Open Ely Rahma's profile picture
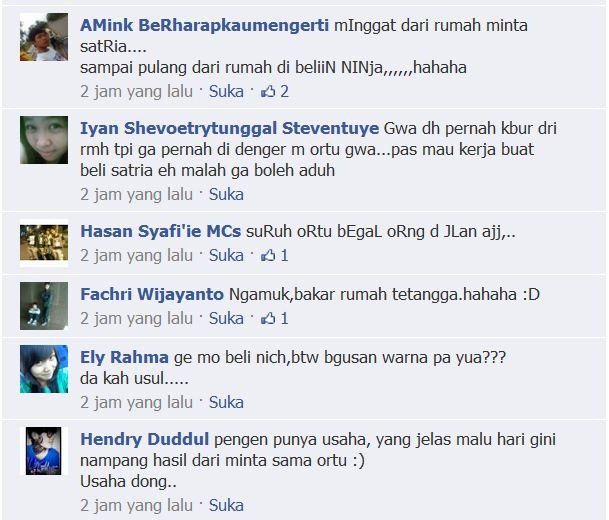This screenshot has height=520, width=609. [44, 369]
